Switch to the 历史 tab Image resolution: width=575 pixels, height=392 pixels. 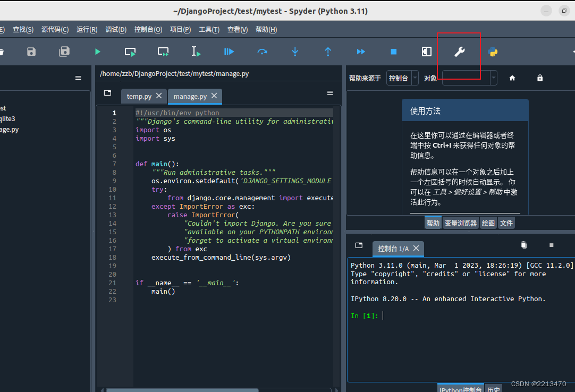(x=494, y=389)
